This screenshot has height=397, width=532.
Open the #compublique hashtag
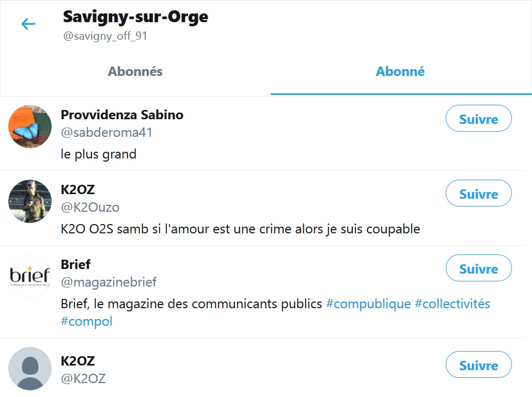[x=368, y=304]
